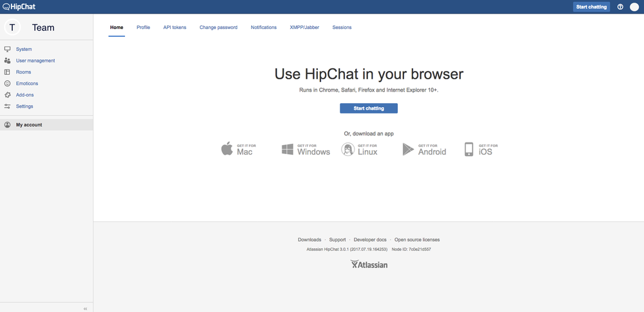The image size is (644, 312).
Task: Open the Developer docs footer link
Action: [370, 240]
